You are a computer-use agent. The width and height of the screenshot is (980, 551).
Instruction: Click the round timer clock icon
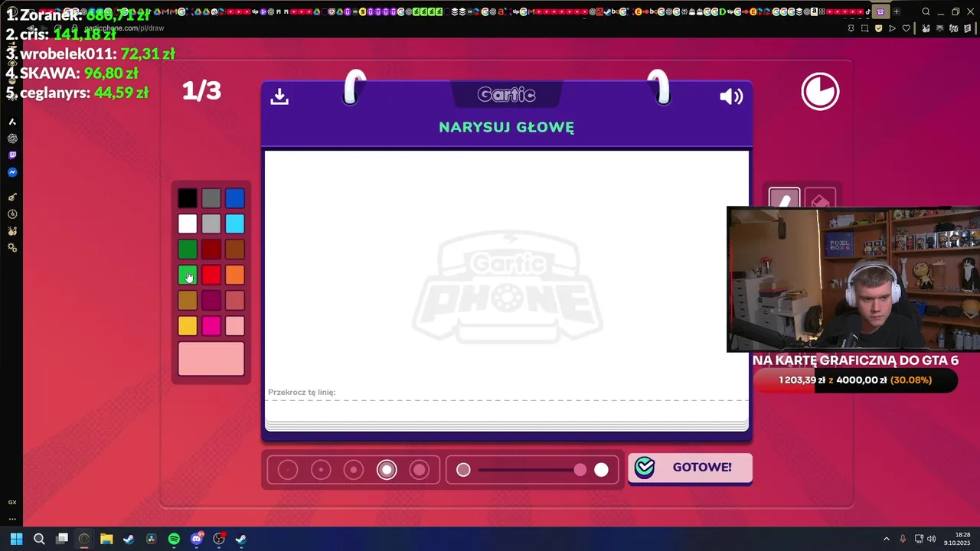click(820, 92)
